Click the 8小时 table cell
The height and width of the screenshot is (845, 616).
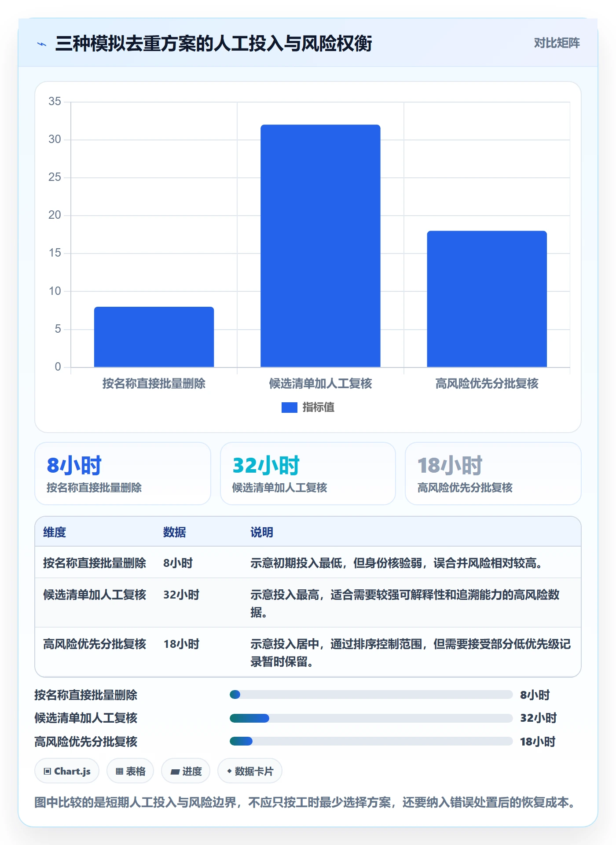[x=178, y=563]
